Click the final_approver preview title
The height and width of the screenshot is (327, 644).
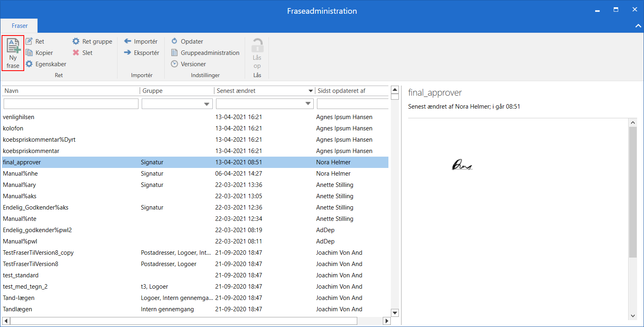(x=435, y=92)
